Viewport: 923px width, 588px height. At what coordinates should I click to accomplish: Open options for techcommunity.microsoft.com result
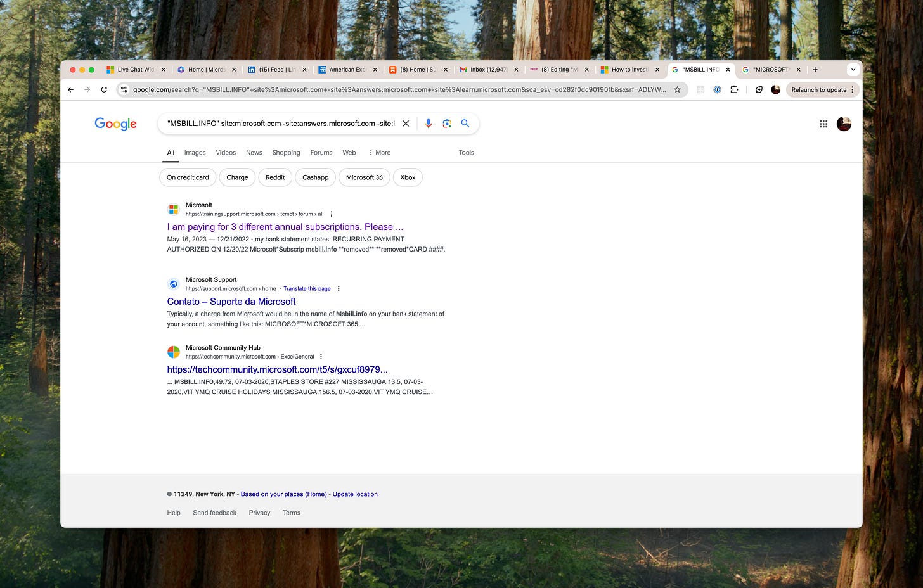(x=321, y=357)
